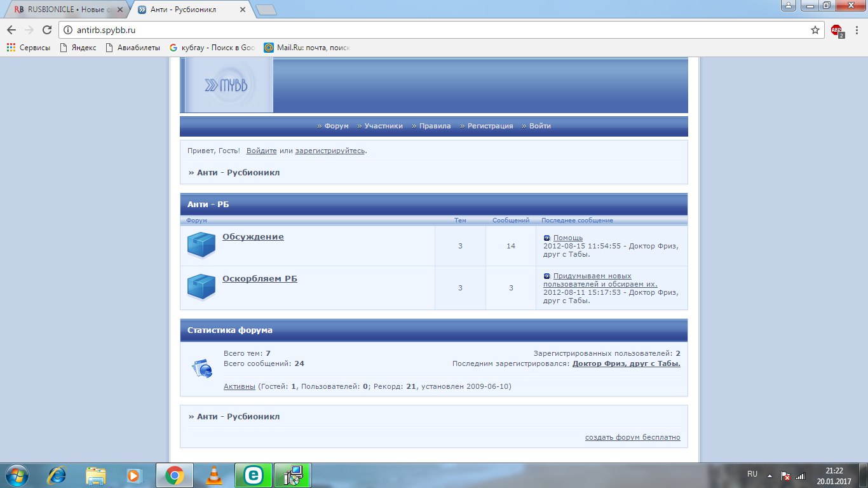Open the last registered user Доктор Фриз profile

(x=627, y=364)
